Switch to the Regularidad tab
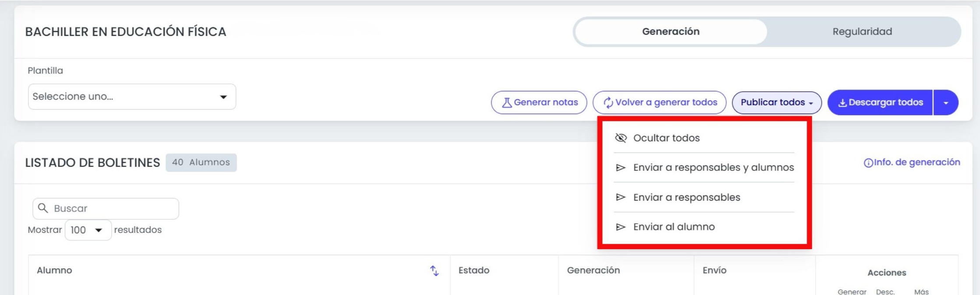The height and width of the screenshot is (295, 980). 862,31
